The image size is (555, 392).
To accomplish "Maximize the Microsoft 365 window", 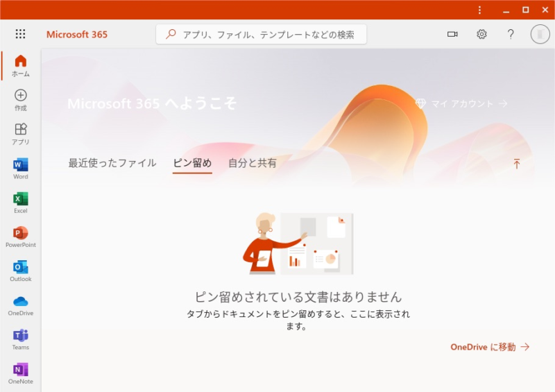I will click(526, 10).
